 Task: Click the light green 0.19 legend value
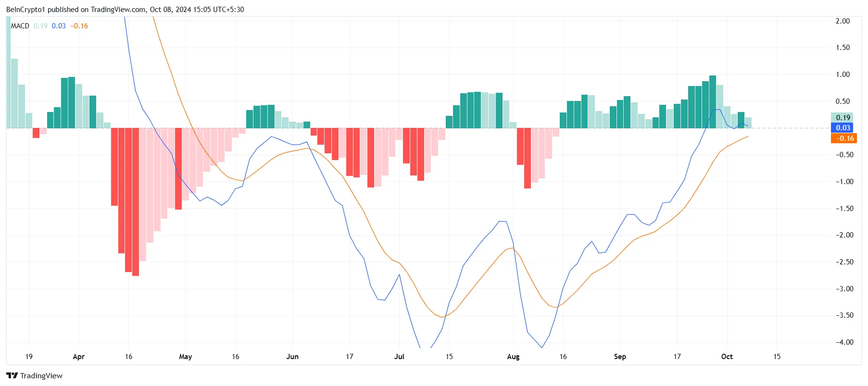click(x=40, y=26)
